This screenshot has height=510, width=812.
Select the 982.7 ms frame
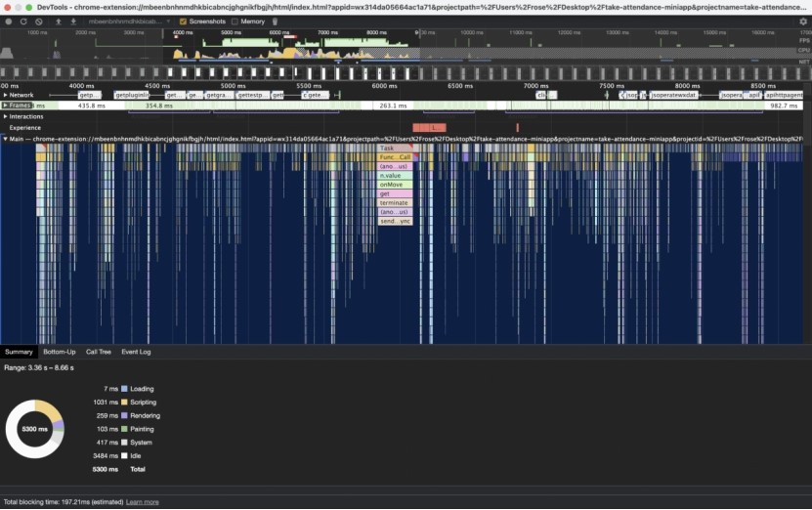click(784, 106)
